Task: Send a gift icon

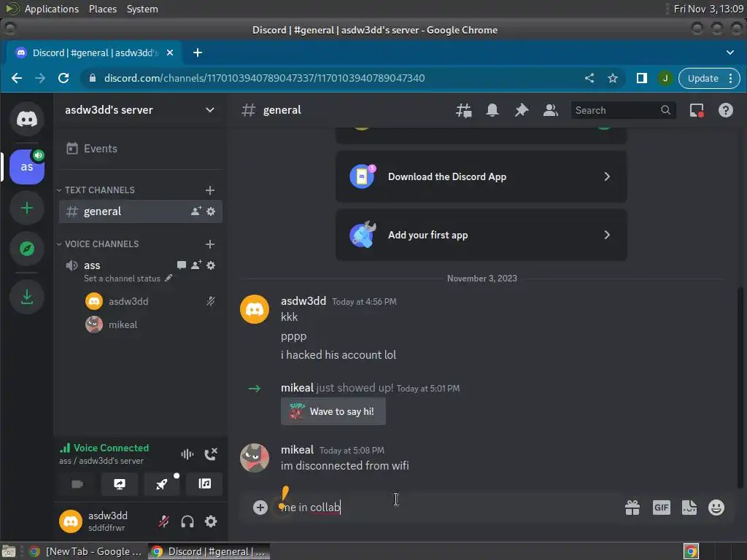Action: pyautogui.click(x=632, y=507)
